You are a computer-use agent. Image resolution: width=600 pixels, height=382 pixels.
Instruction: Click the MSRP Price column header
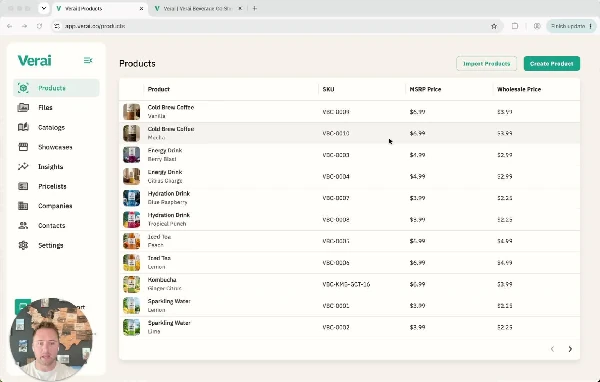[x=425, y=89]
